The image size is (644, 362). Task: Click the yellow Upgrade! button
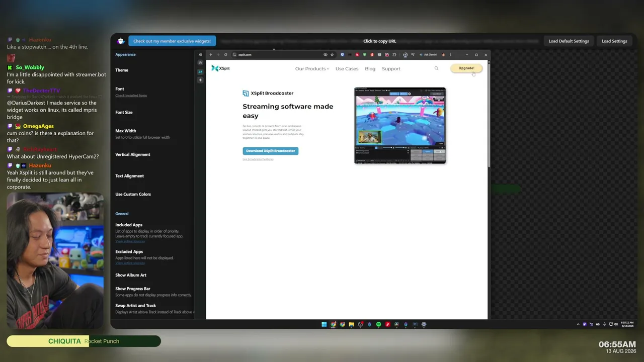coord(466,68)
